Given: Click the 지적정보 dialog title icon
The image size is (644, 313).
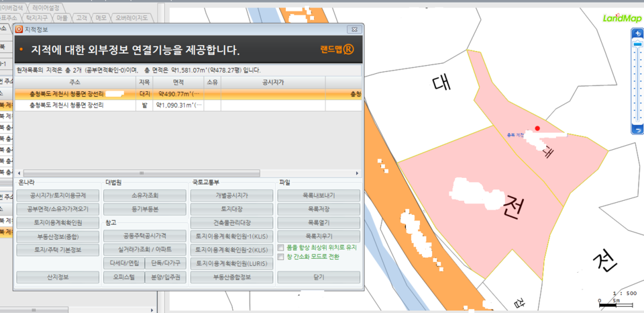Looking at the screenshot, I should pyautogui.click(x=19, y=30).
